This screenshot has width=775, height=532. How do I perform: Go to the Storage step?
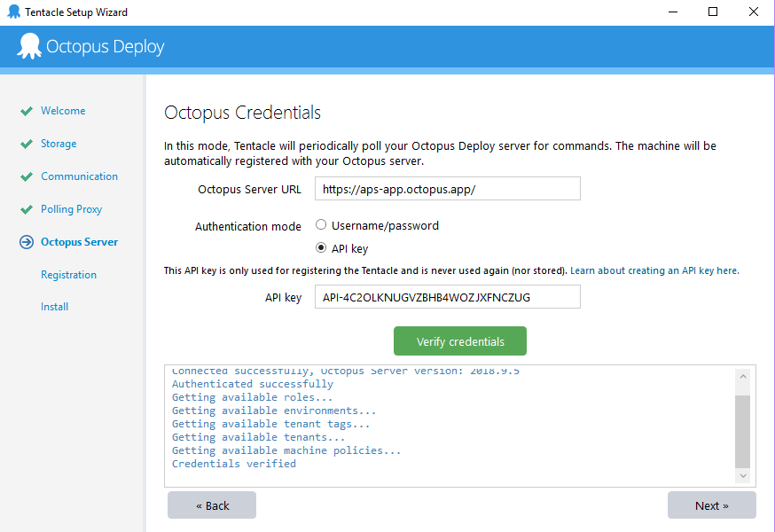(59, 144)
